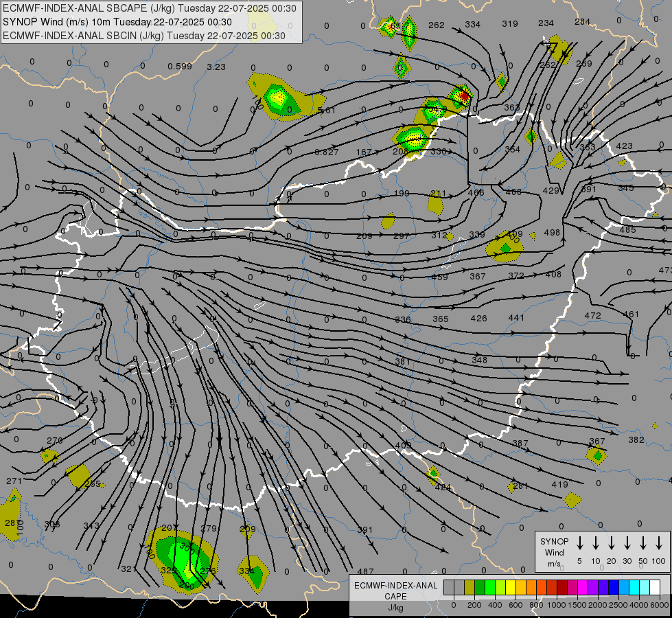672x618 pixels.
Task: Click the 423 value on the map
Action: (625, 146)
